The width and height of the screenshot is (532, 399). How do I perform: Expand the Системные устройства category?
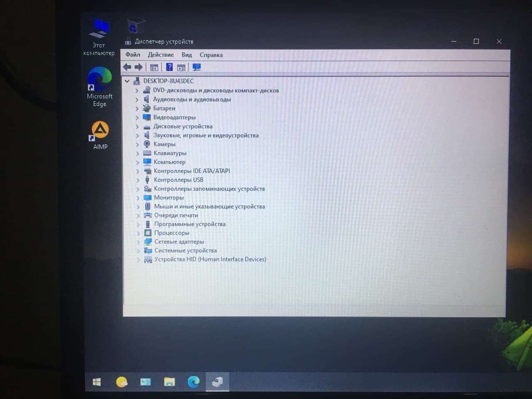[138, 250]
